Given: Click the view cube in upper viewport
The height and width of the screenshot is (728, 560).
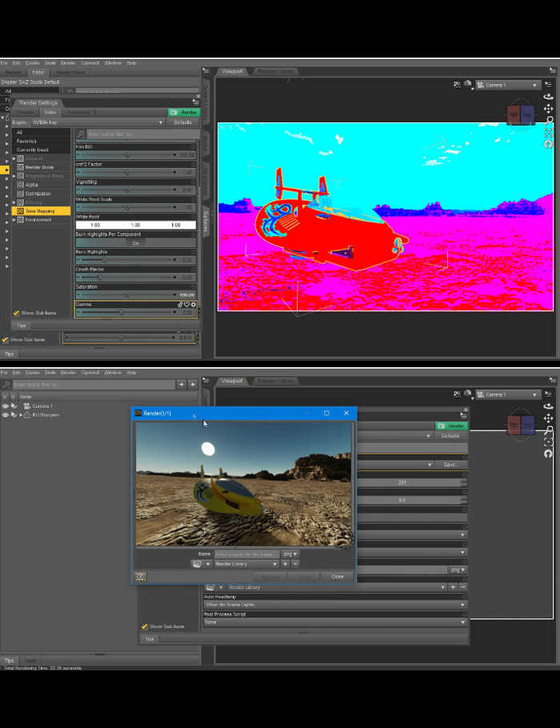Looking at the screenshot, I should coord(520,114).
